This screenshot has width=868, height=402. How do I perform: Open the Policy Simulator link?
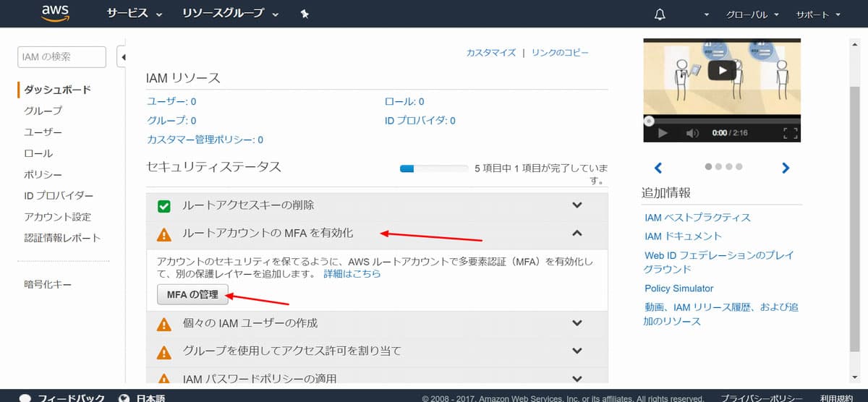click(678, 288)
